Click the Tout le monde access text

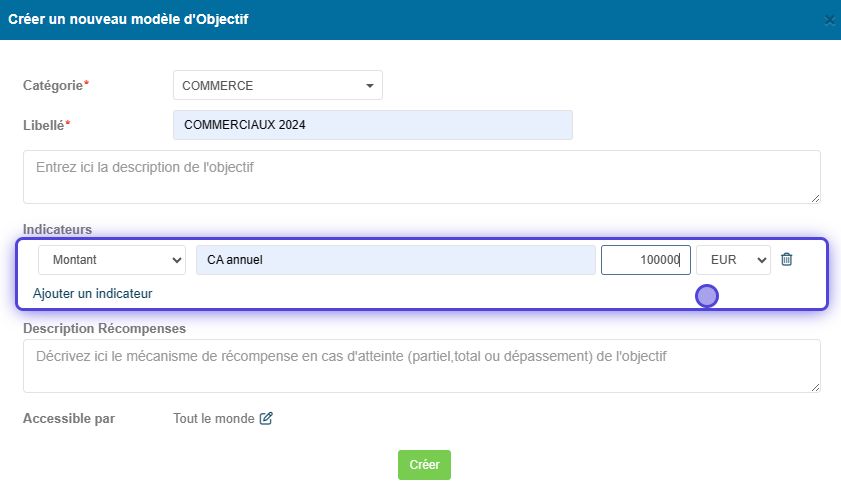[x=213, y=418]
